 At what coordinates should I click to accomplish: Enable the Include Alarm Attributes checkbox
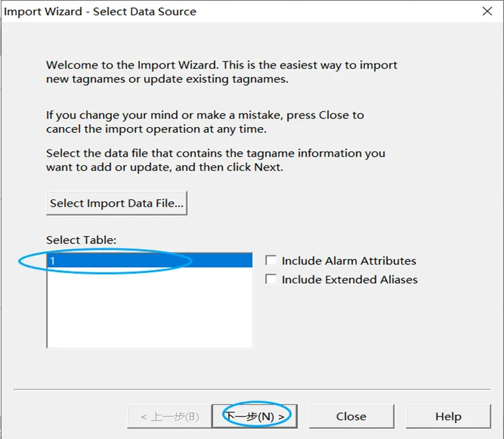pos(271,261)
